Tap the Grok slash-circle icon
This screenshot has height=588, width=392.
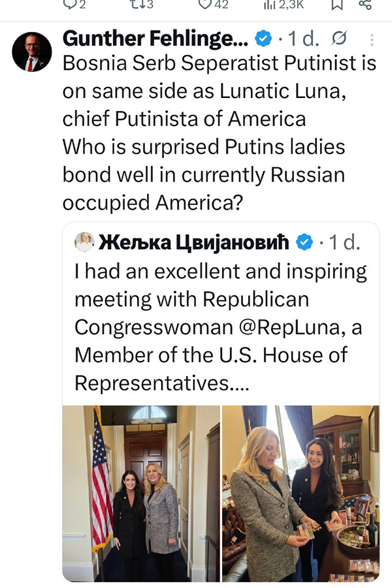[x=339, y=40]
